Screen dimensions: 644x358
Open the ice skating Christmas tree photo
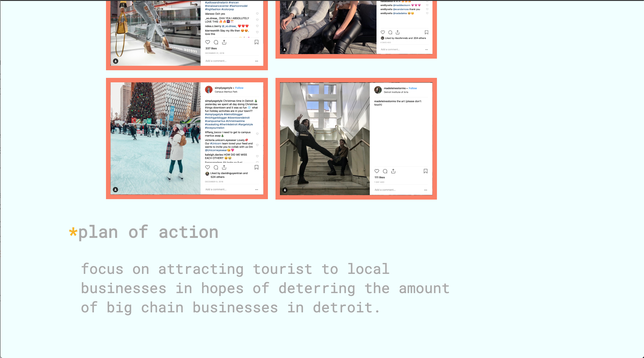[155, 138]
